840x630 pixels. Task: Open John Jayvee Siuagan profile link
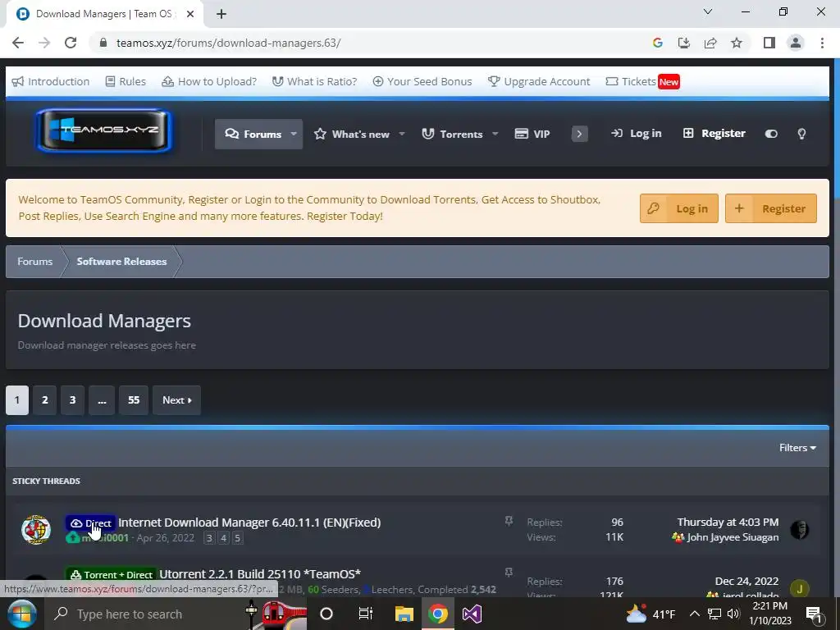[x=733, y=536]
